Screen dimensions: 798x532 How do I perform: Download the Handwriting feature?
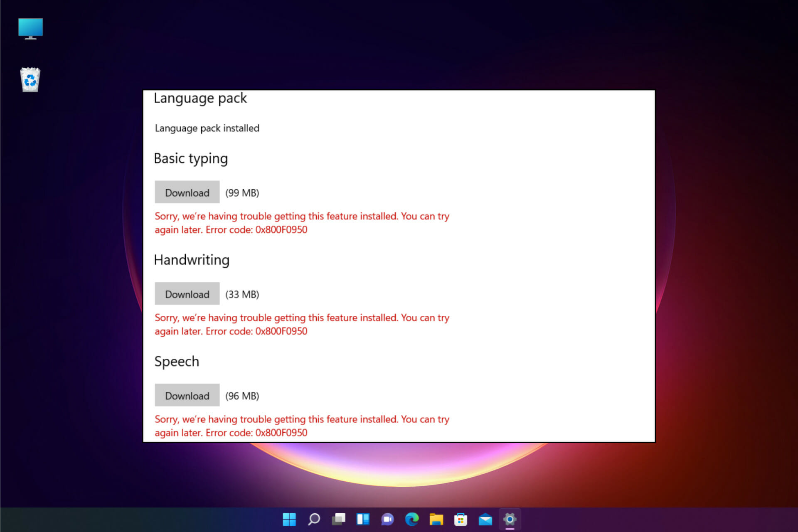[x=187, y=294]
